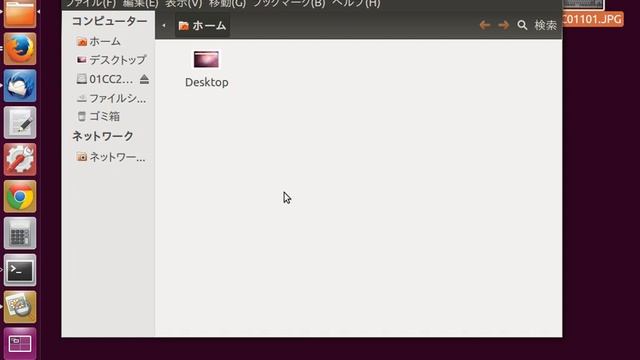Screen dimensions: 640x360
Task: Open the text editor launcher icon
Action: [20, 123]
